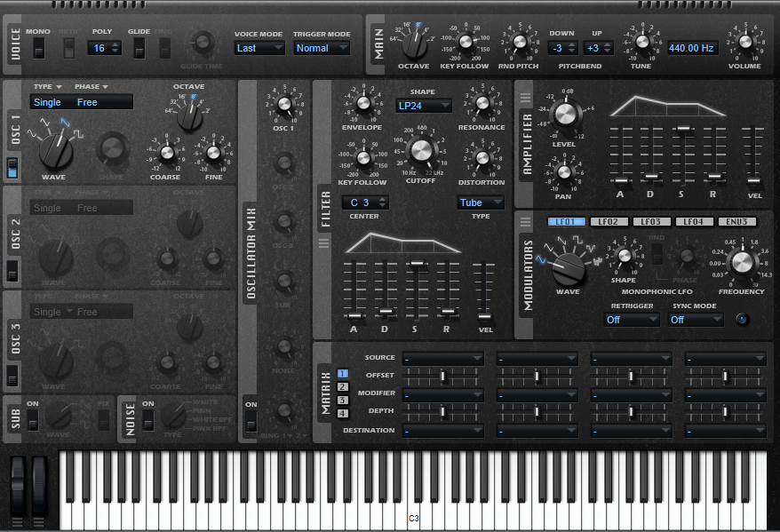
Task: Open the filter Shape dropdown showing LP24
Action: [423, 106]
